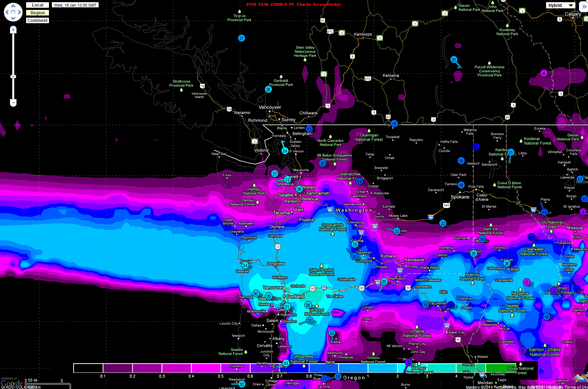Open the Hybrid map type dropdown
The width and height of the screenshot is (588, 389).
[x=561, y=6]
